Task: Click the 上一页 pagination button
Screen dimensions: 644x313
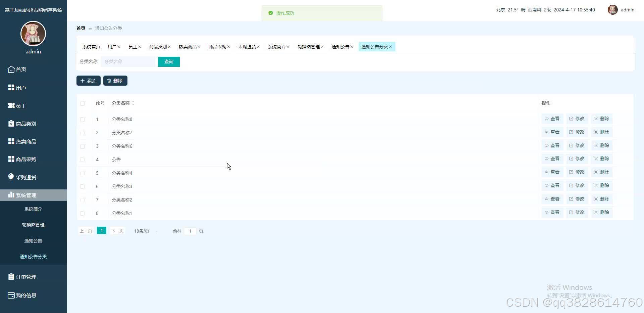Action: point(86,231)
